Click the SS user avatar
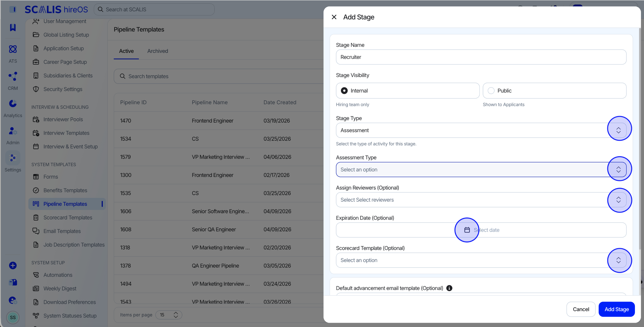Image resolution: width=644 pixels, height=327 pixels. [13, 317]
